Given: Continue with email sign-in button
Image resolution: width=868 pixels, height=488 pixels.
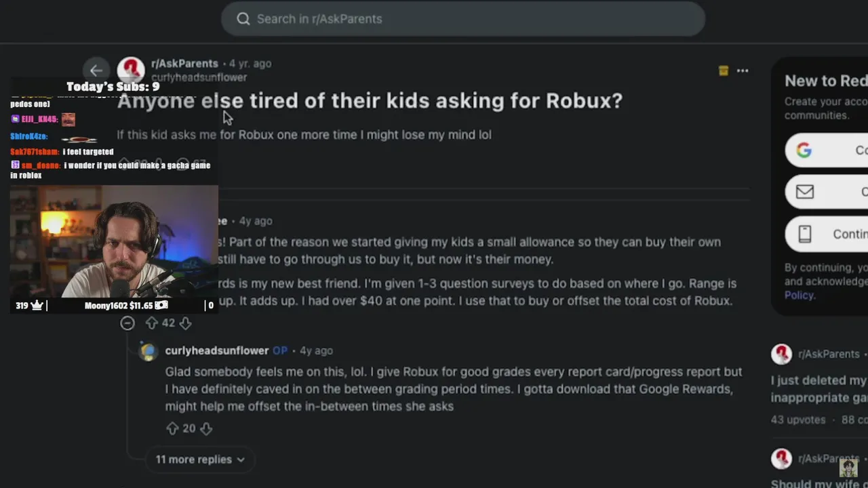Looking at the screenshot, I should coord(827,192).
